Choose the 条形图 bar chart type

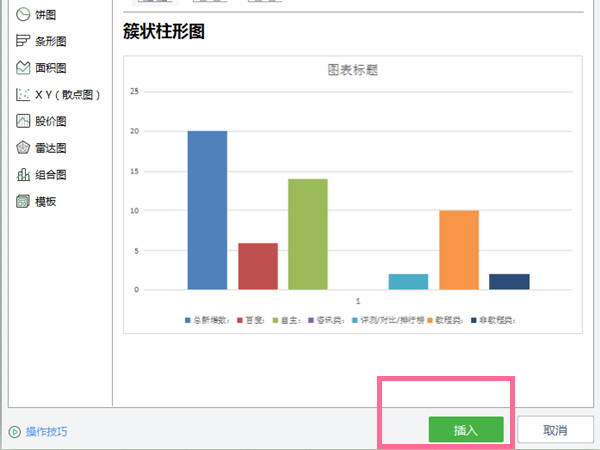(45, 42)
